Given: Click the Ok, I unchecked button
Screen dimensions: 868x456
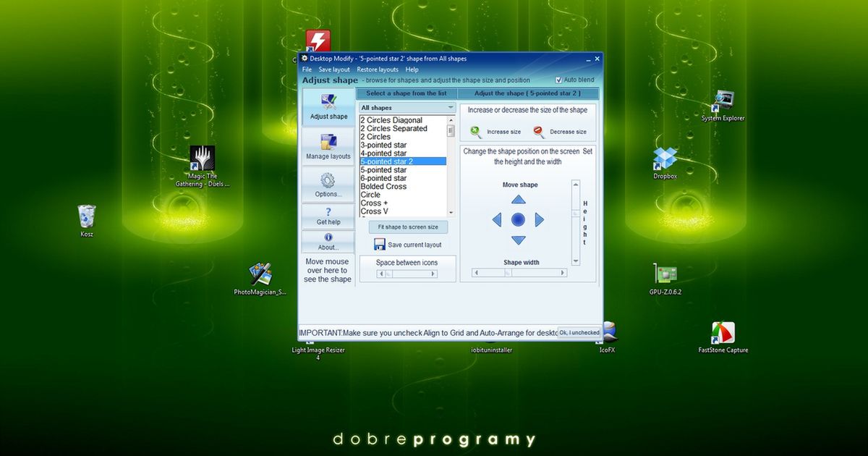Looking at the screenshot, I should [x=579, y=332].
